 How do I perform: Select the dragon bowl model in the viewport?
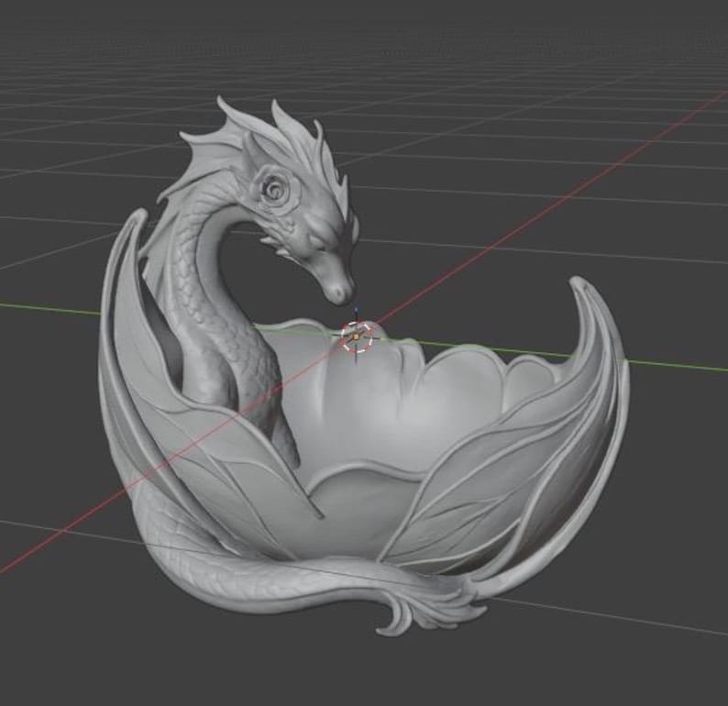click(x=364, y=365)
